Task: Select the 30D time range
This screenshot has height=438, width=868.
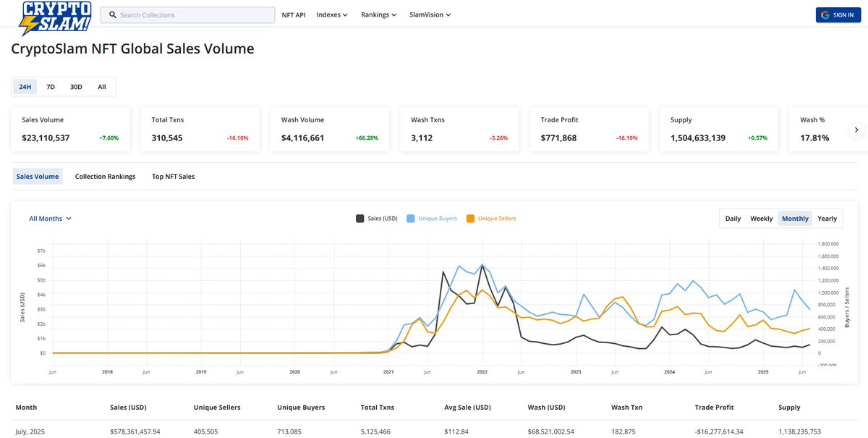Action: (x=76, y=87)
